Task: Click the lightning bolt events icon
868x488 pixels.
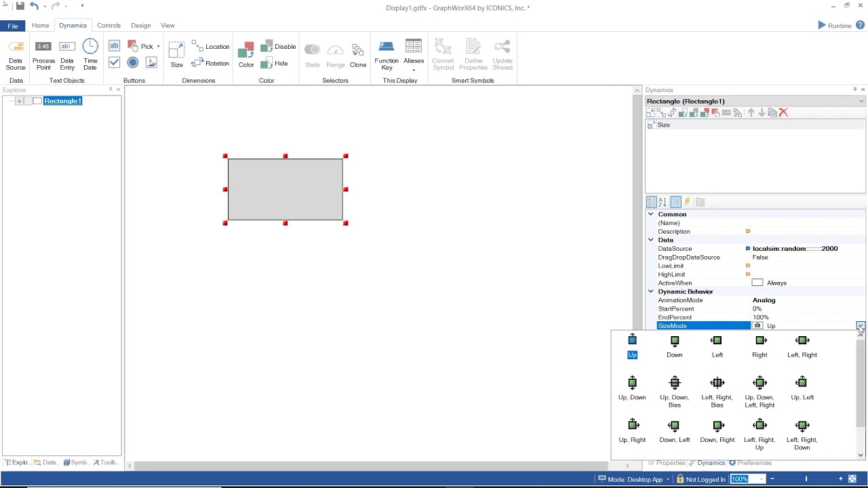Action: tap(687, 202)
